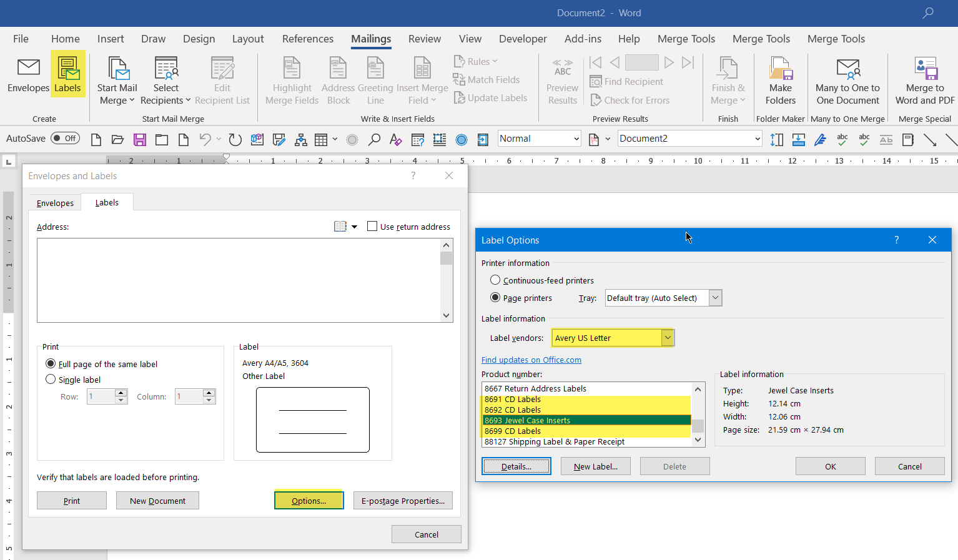Click the organization chart icon in toolbar
The height and width of the screenshot is (560, 958).
pyautogui.click(x=300, y=139)
